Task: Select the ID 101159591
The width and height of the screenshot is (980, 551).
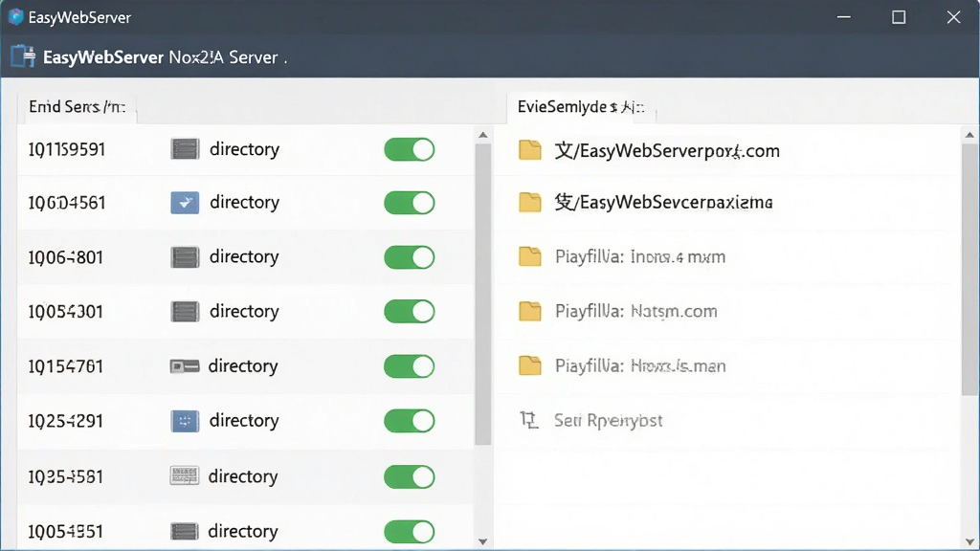Action: [67, 150]
